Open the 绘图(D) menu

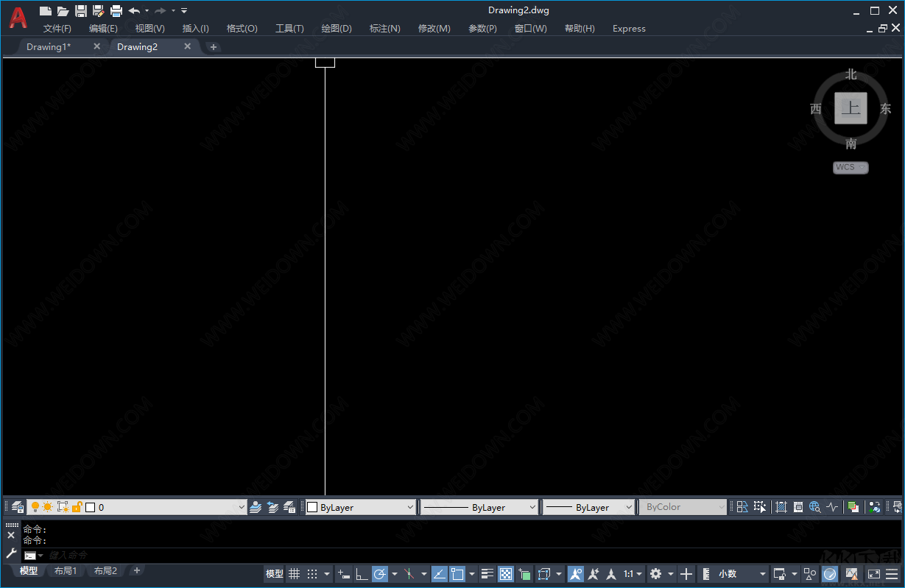[337, 28]
